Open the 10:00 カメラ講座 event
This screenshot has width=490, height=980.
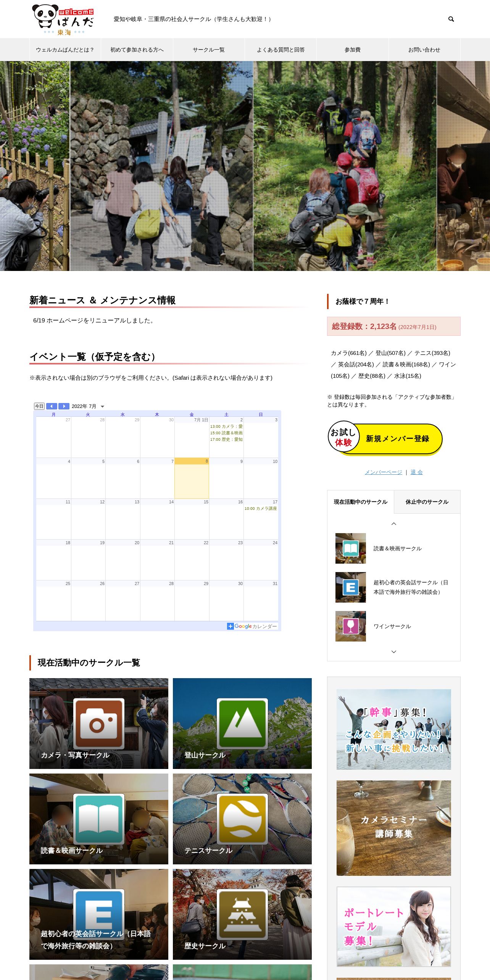pyautogui.click(x=261, y=508)
